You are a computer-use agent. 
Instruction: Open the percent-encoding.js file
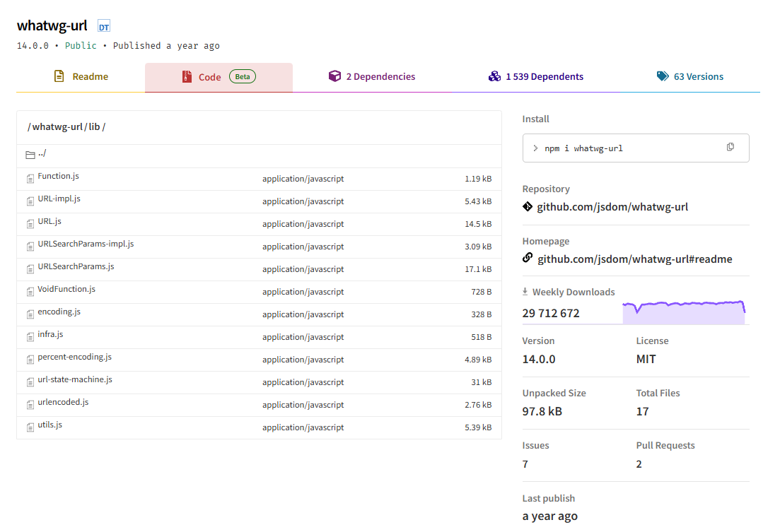pos(74,357)
